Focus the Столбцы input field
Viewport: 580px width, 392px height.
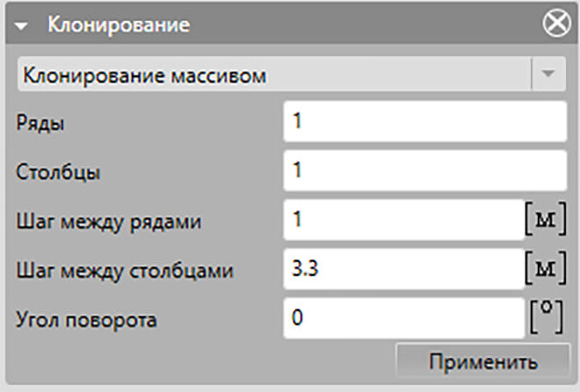click(x=425, y=171)
